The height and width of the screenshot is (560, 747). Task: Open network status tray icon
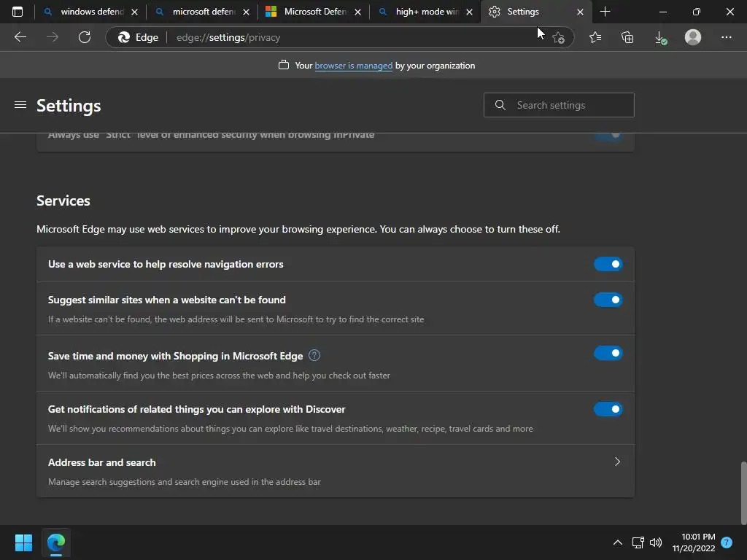(x=638, y=542)
